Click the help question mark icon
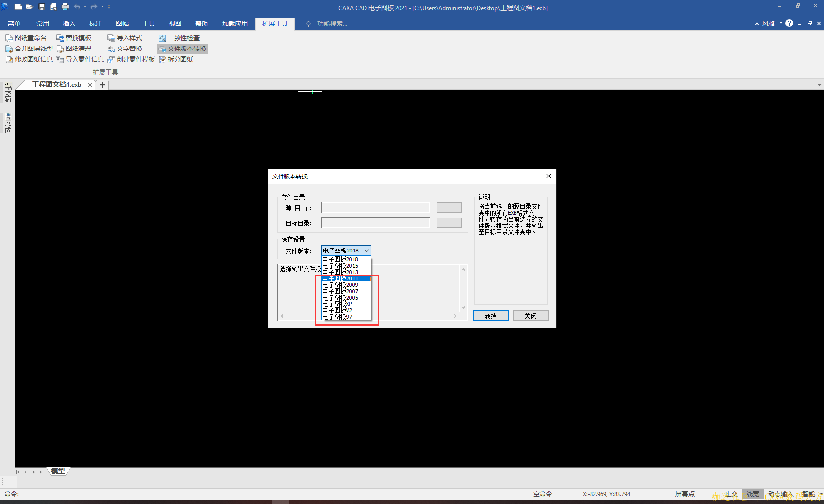The image size is (824, 504). pyautogui.click(x=789, y=23)
